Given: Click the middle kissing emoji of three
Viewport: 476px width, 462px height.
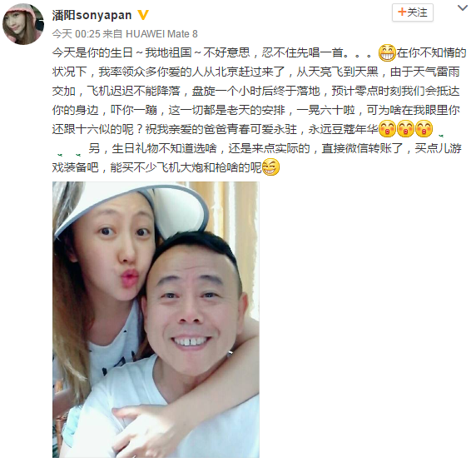Looking at the screenshot, I should (405, 129).
